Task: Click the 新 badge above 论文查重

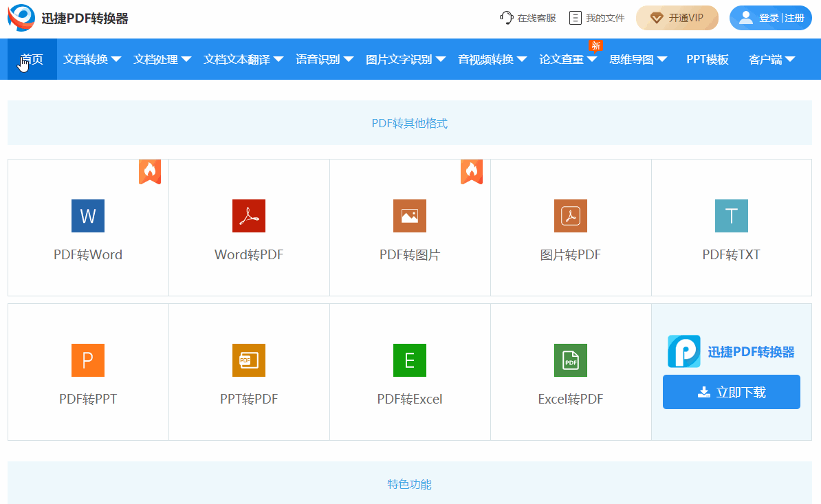Action: [x=596, y=46]
